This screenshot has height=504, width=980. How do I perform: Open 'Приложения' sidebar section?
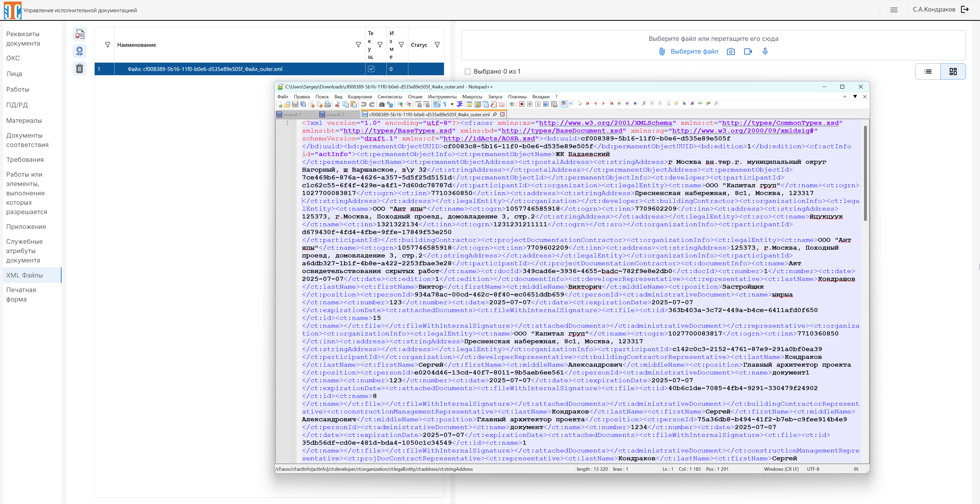(x=26, y=227)
